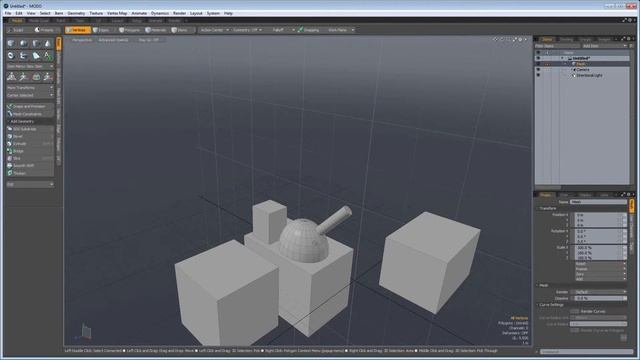Select the Directional Light item
This screenshot has width=640, height=360.
pos(588,76)
